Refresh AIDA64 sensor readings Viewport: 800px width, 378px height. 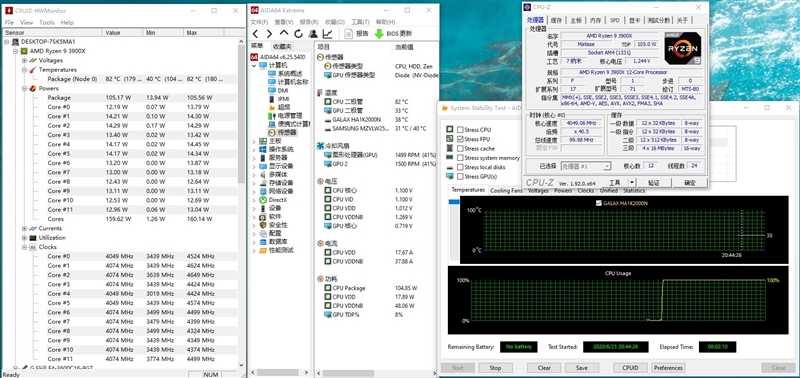[x=298, y=34]
